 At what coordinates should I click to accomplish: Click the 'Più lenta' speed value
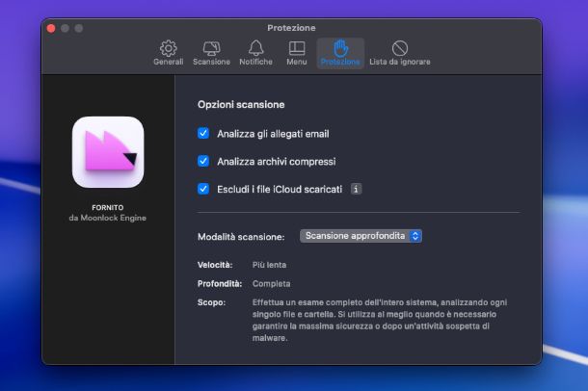click(x=269, y=265)
